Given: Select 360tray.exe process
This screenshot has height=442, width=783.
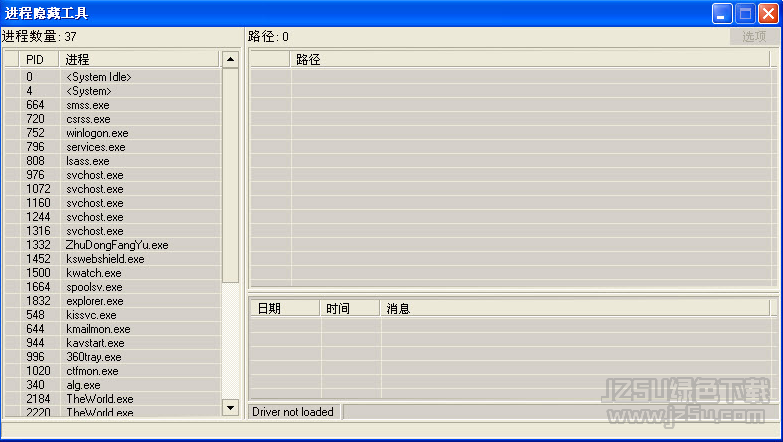Looking at the screenshot, I should pyautogui.click(x=112, y=357).
